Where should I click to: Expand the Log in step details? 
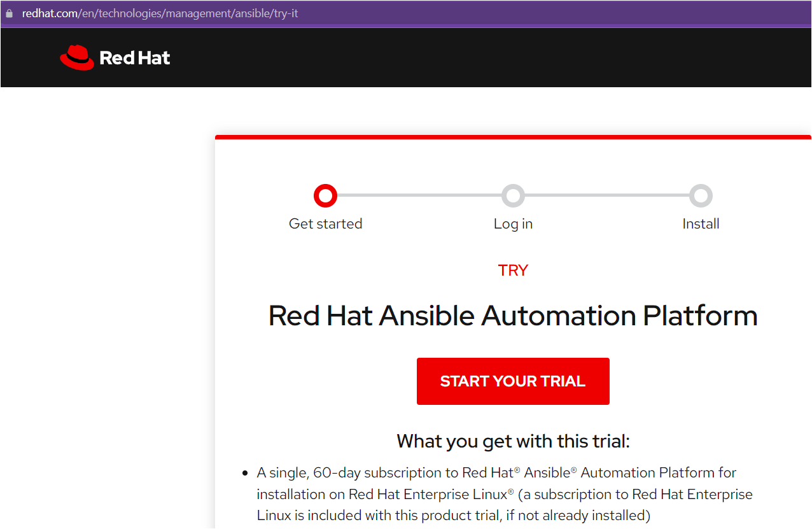coord(513,223)
